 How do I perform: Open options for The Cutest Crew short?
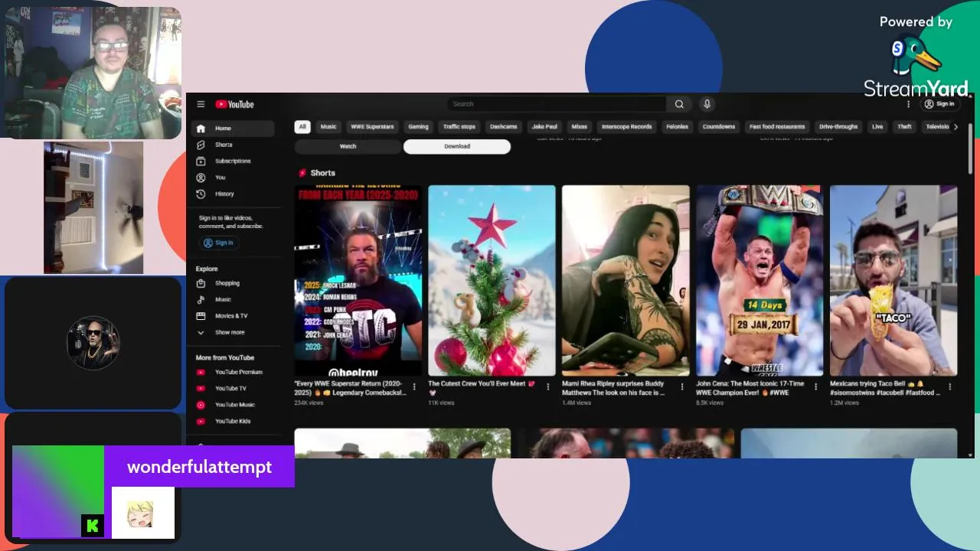pos(548,387)
